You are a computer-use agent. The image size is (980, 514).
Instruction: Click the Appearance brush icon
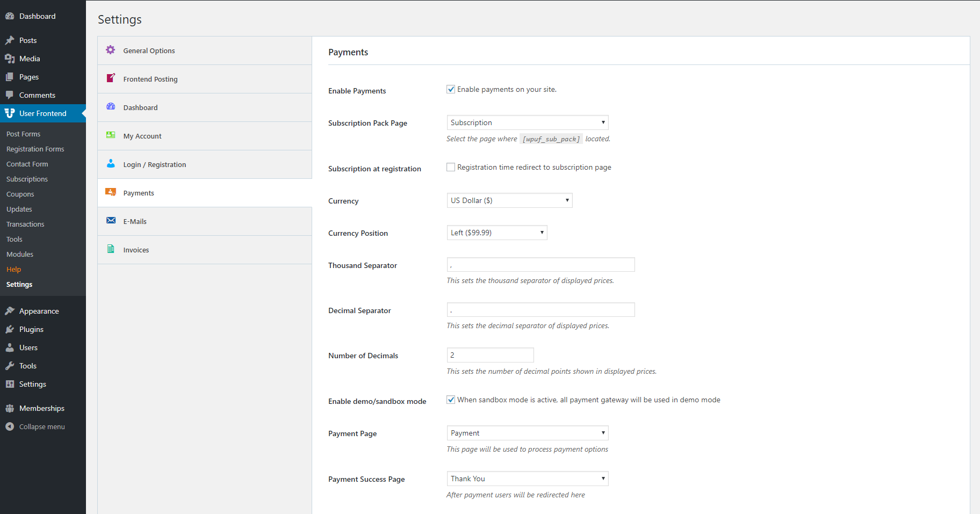click(10, 311)
